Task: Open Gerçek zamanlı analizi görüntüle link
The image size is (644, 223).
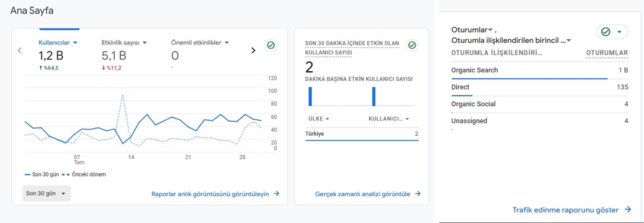Action: point(368,194)
